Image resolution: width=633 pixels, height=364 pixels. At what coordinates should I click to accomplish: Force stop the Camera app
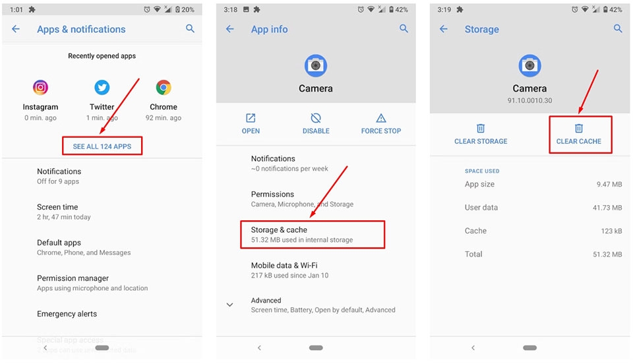pos(381,123)
